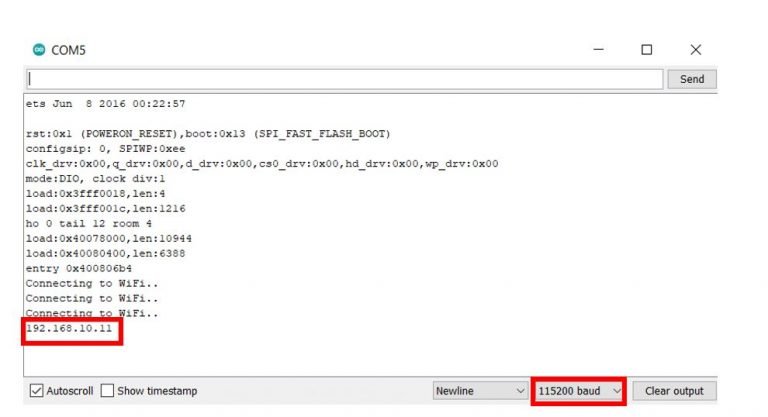Click the 'load:0x40080400,len:6388' line
Image resolution: width=768 pixels, height=417 pixels.
click(x=105, y=253)
